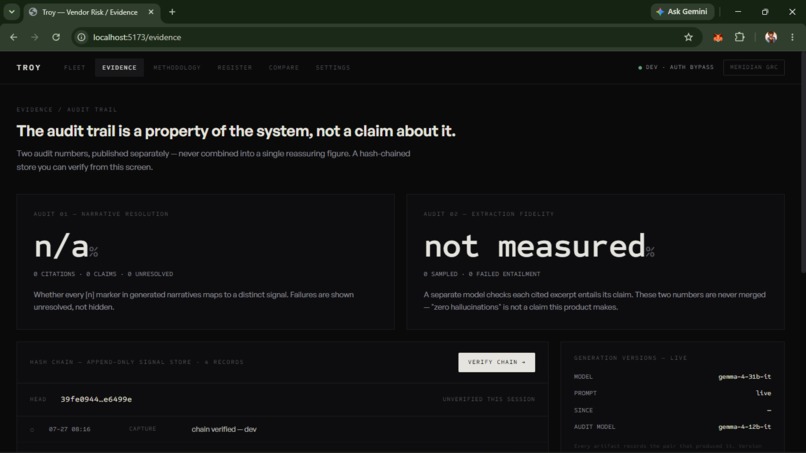The width and height of the screenshot is (806, 453).
Task: Open the Extensions puzzle menu
Action: (739, 37)
